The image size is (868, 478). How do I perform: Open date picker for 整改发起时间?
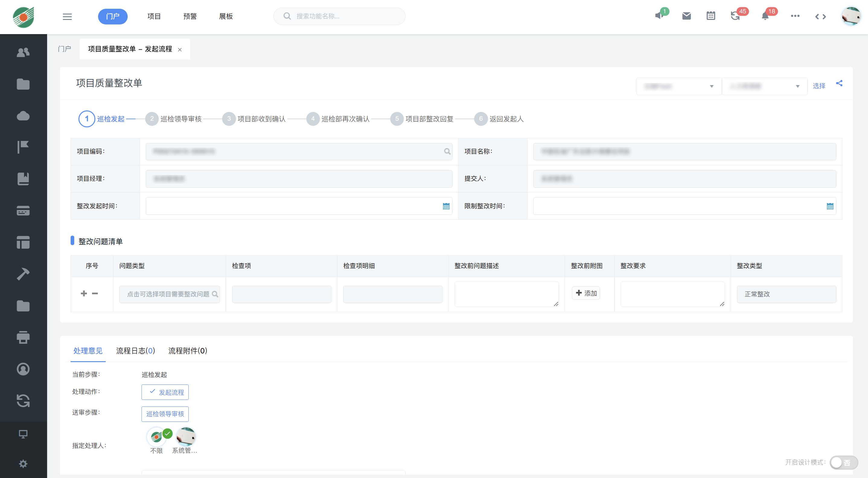(x=446, y=206)
